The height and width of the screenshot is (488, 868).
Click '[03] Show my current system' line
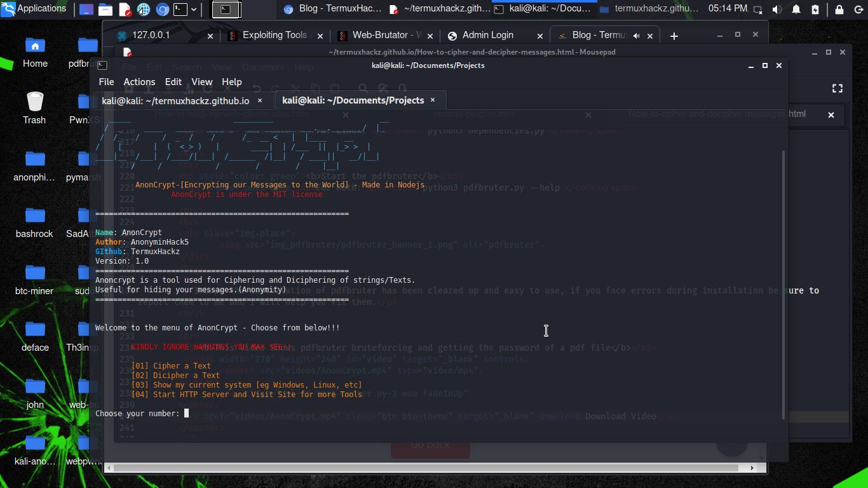(x=247, y=385)
